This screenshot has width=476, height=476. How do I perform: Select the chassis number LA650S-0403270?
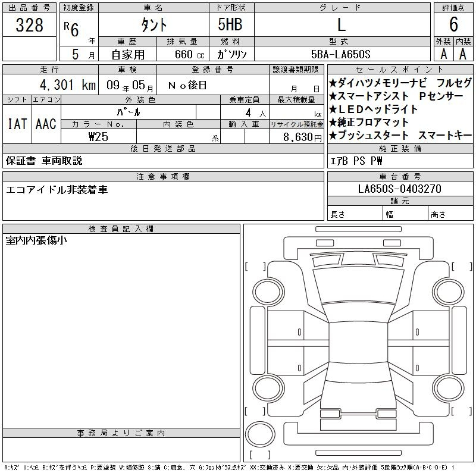[x=400, y=189]
